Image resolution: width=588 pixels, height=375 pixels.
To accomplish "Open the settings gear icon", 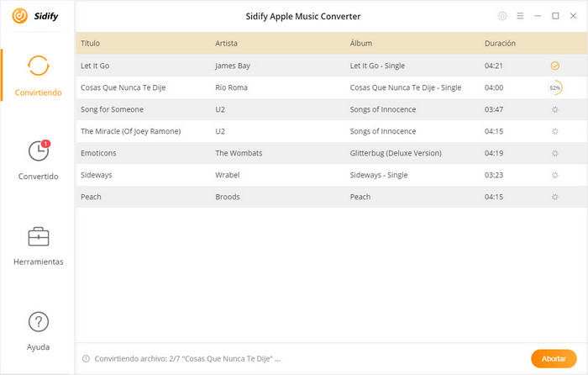I will [x=502, y=16].
